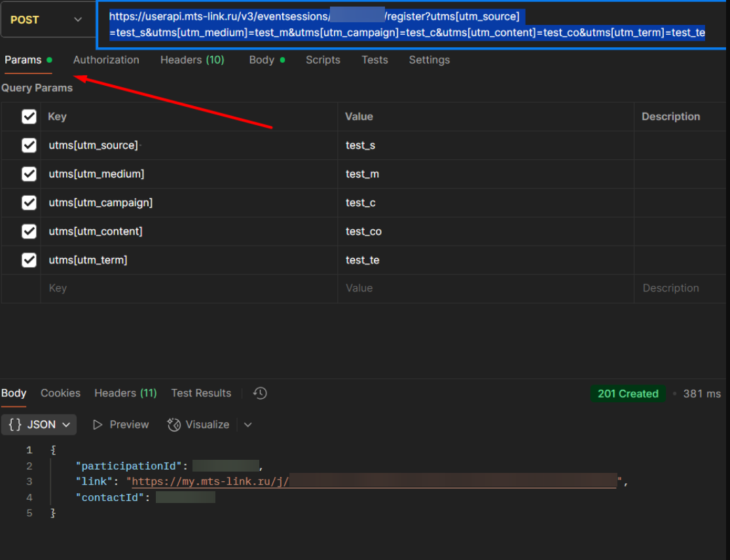Open the request Headers (10) tab
Viewport: 730px width, 560px height.
[x=192, y=60]
